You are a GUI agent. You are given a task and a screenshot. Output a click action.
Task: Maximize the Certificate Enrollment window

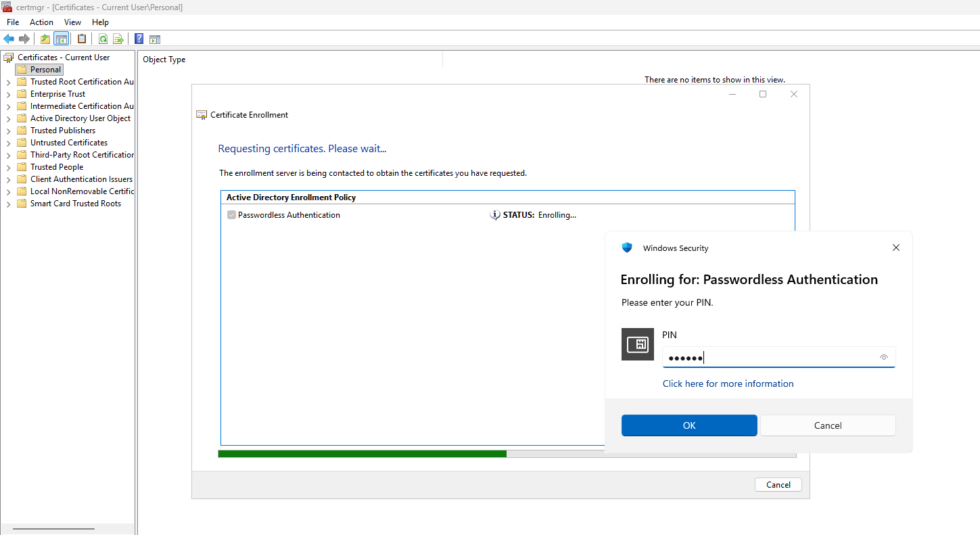pyautogui.click(x=763, y=94)
